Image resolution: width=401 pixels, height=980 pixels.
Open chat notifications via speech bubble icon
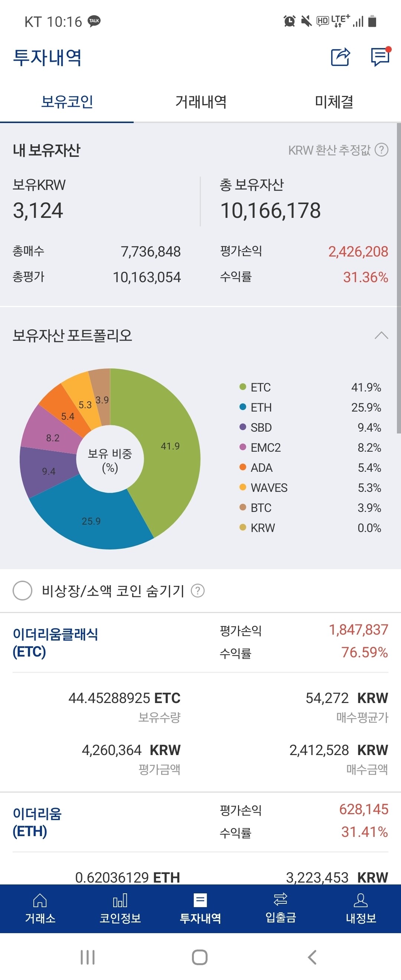[x=379, y=57]
